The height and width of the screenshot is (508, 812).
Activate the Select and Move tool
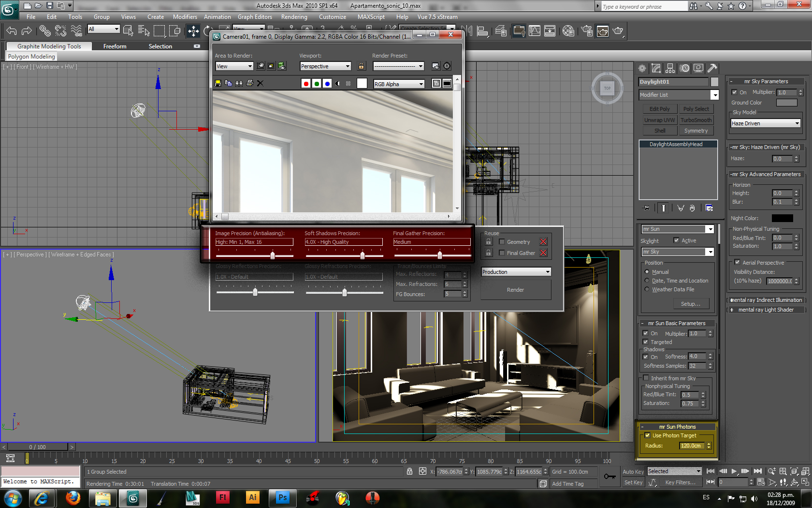click(x=193, y=31)
